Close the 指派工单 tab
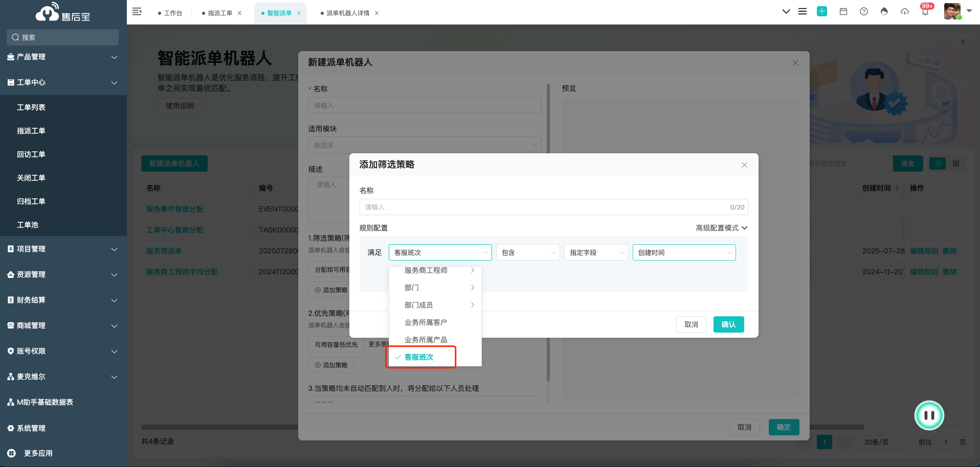 (x=239, y=13)
